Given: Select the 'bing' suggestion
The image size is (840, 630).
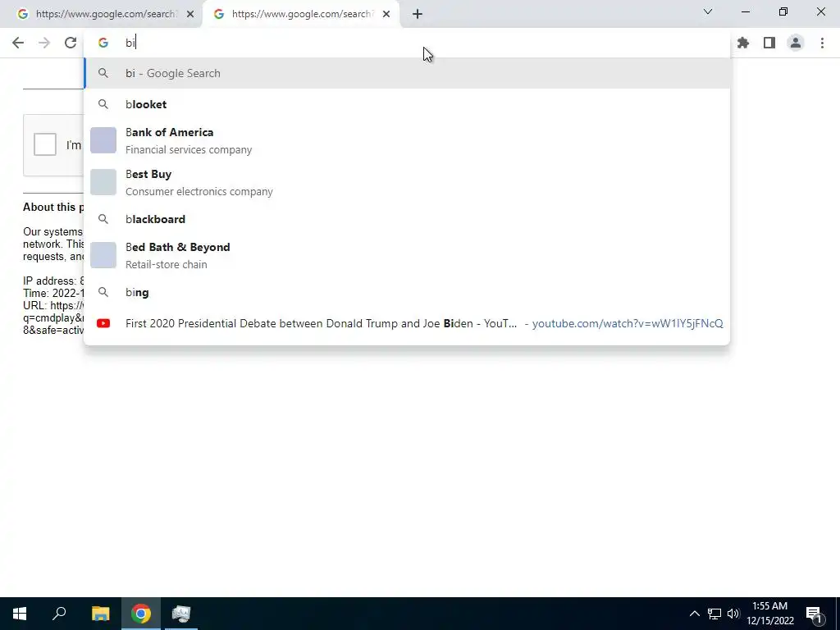Looking at the screenshot, I should click(407, 292).
